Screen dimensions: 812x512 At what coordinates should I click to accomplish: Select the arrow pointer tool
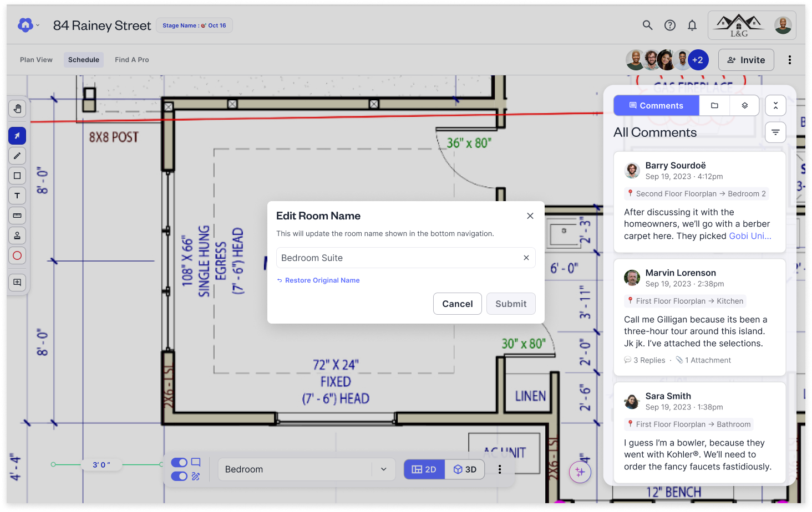(x=17, y=136)
